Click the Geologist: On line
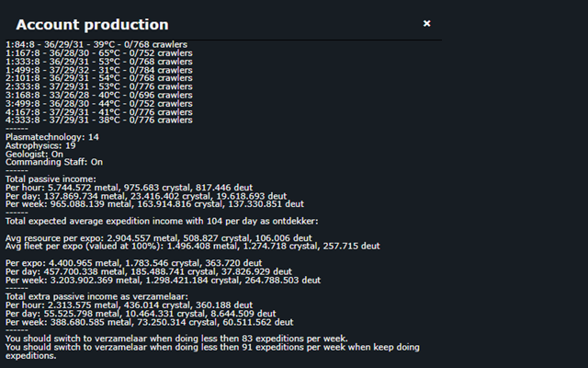588x368 pixels. point(34,155)
